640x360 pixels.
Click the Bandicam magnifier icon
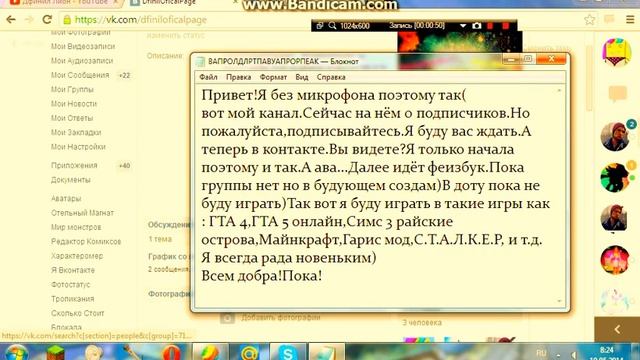pyautogui.click(x=332, y=26)
